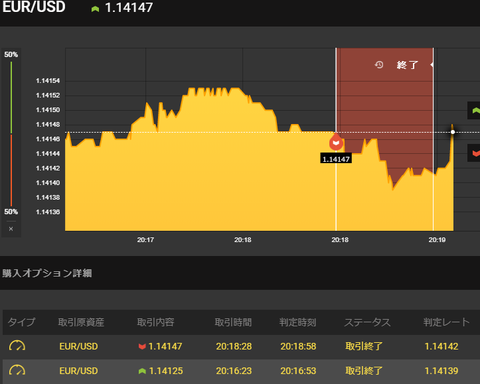Click the history clock icon next to 終了

379,65
